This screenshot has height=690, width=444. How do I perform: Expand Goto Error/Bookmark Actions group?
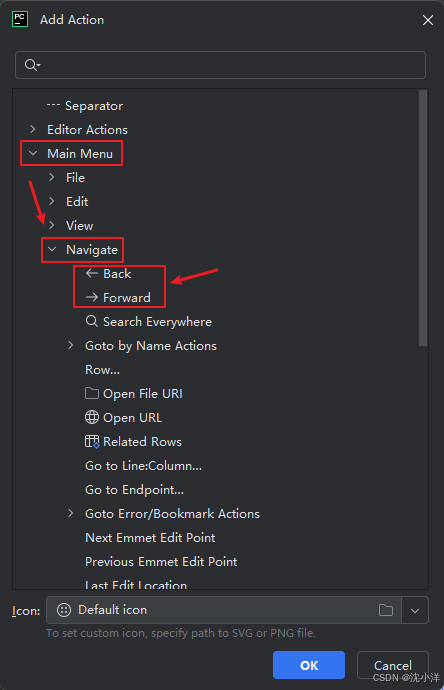pyautogui.click(x=71, y=514)
